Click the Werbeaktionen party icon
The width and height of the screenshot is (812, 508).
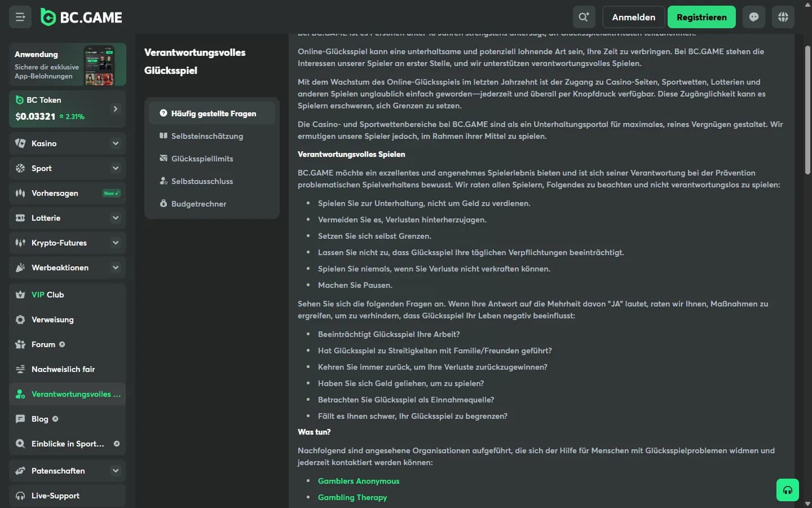[x=20, y=268]
